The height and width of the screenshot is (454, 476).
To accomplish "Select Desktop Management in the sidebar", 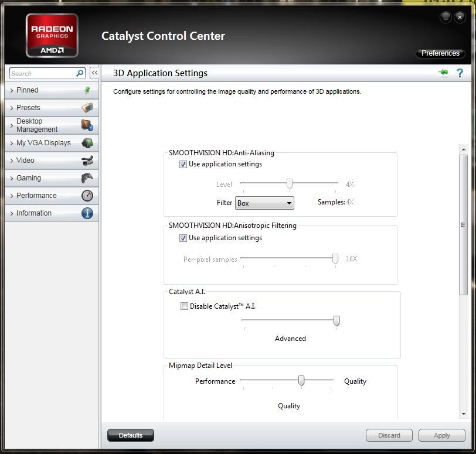I will pyautogui.click(x=52, y=125).
